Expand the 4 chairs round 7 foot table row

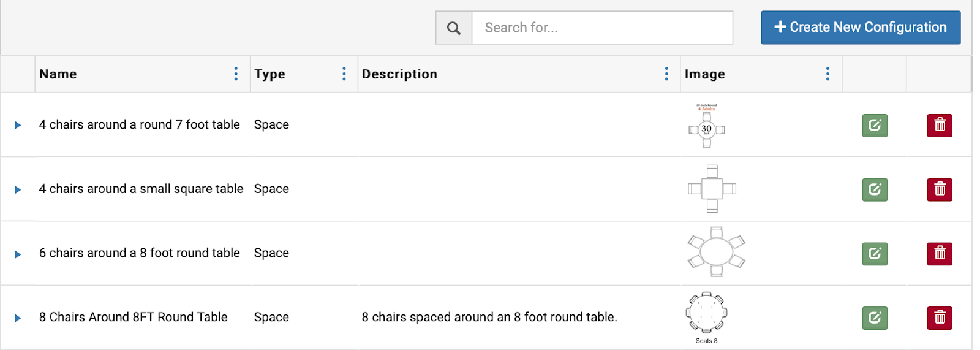[18, 125]
